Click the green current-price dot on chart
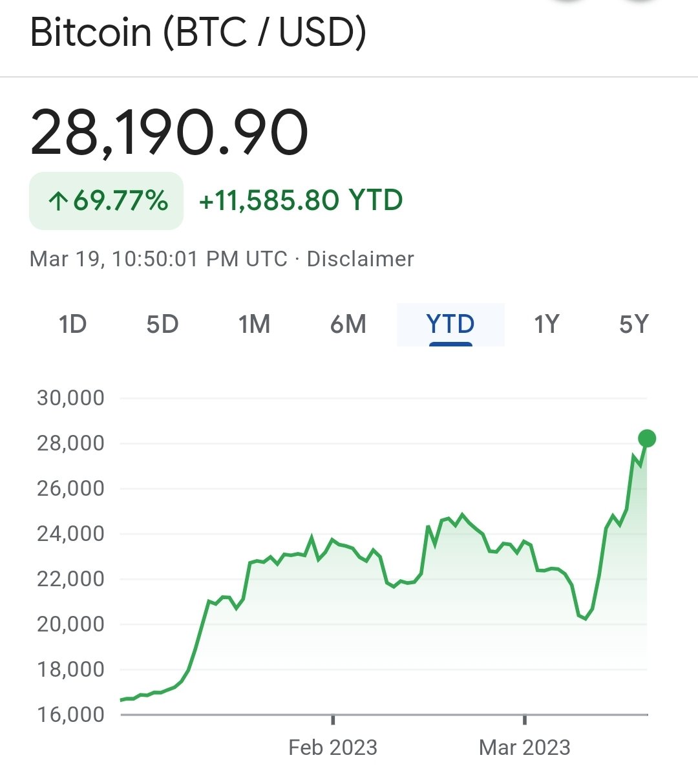Screen dimensions: 698x784 (x=647, y=439)
